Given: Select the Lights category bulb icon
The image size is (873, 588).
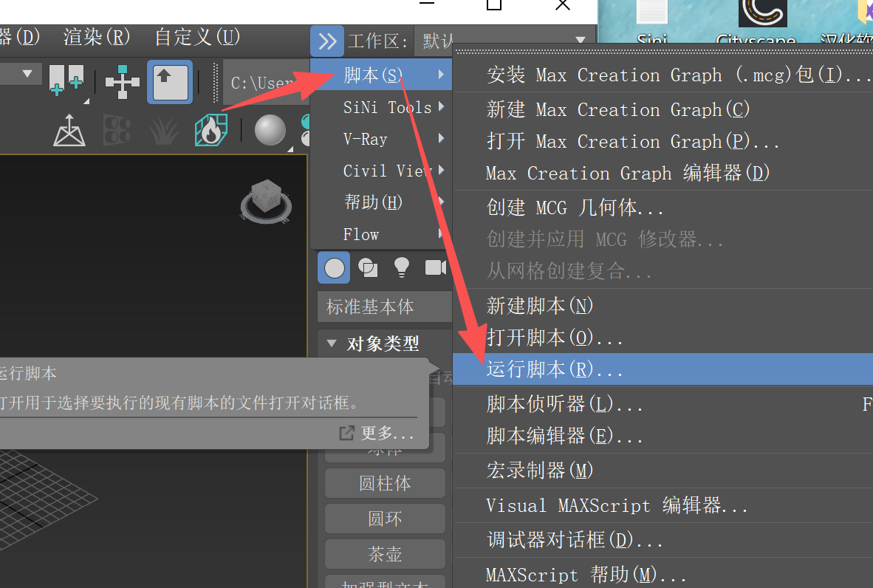Looking at the screenshot, I should [x=401, y=267].
